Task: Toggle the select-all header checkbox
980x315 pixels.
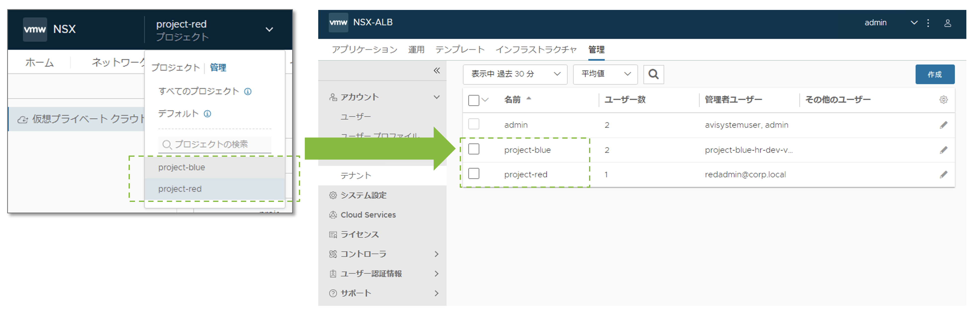Action: (x=473, y=100)
